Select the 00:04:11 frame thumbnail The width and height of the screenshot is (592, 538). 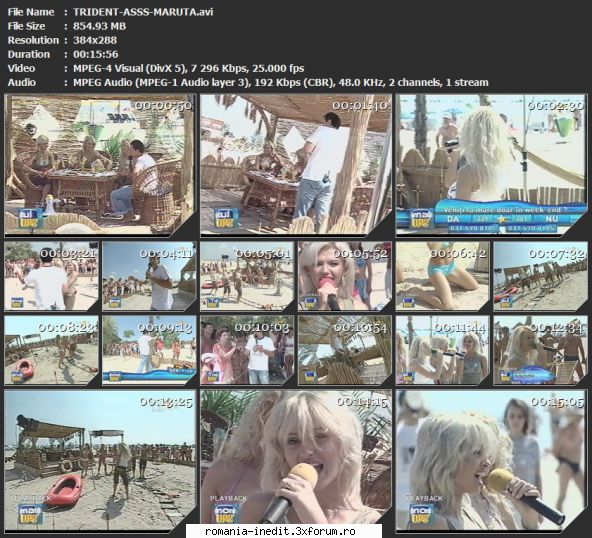pyautogui.click(x=149, y=276)
